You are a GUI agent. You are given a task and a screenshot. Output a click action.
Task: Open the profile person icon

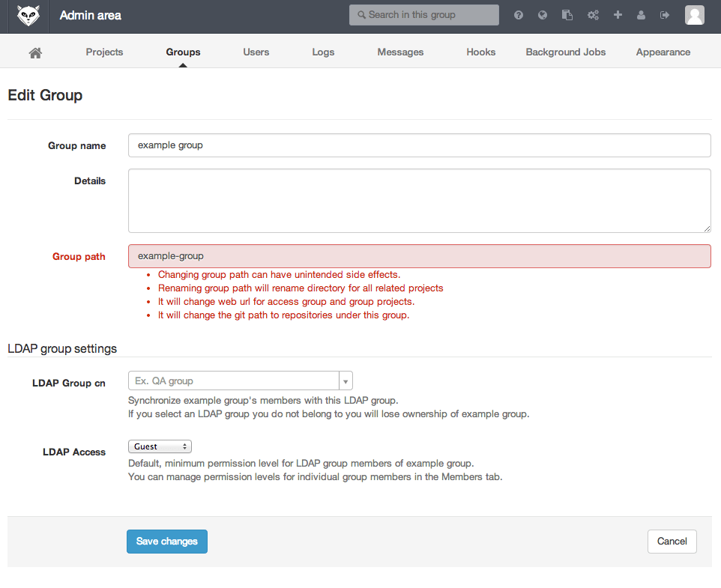click(642, 14)
